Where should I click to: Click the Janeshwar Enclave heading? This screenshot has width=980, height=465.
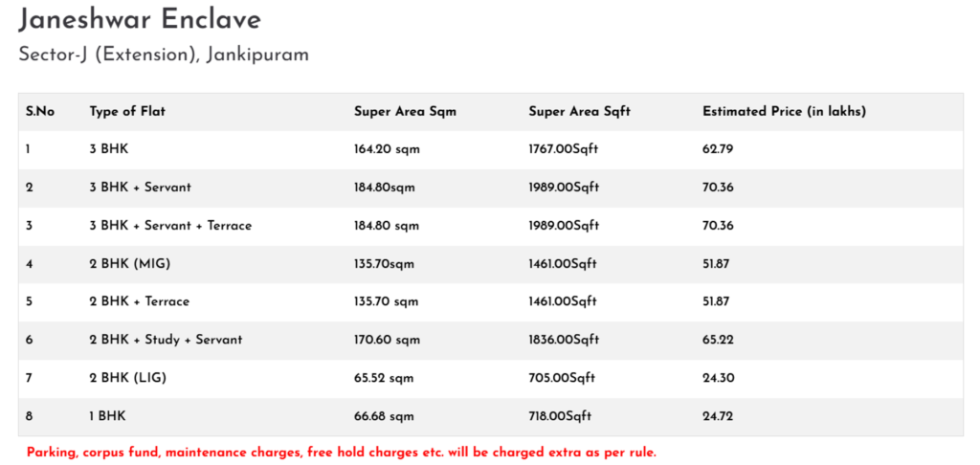tap(140, 20)
